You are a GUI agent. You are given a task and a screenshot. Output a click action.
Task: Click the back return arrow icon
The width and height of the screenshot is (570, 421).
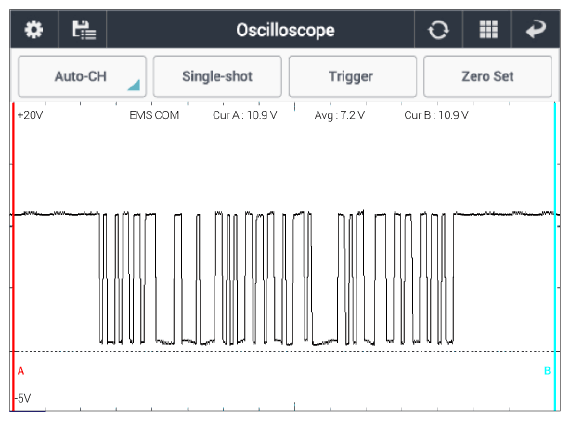tap(536, 29)
